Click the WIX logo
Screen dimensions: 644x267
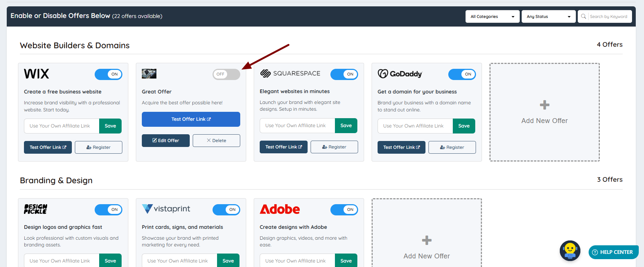(x=36, y=74)
